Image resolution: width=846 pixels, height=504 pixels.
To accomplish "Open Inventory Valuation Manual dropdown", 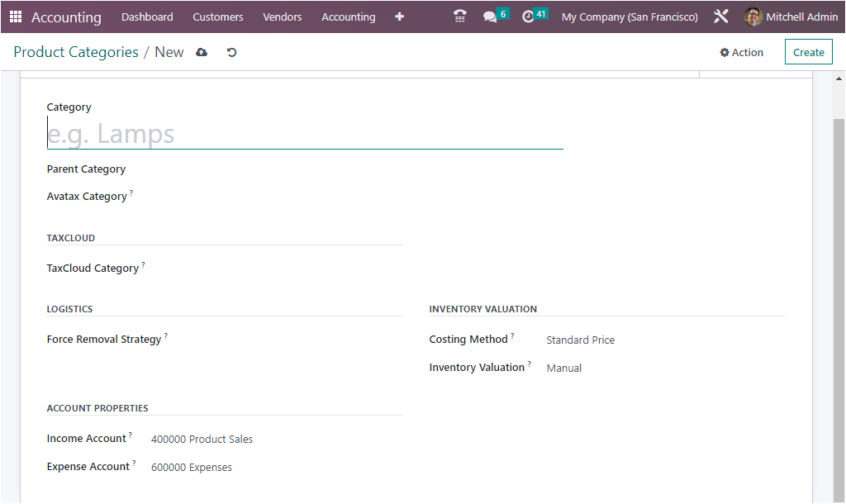I will click(564, 368).
